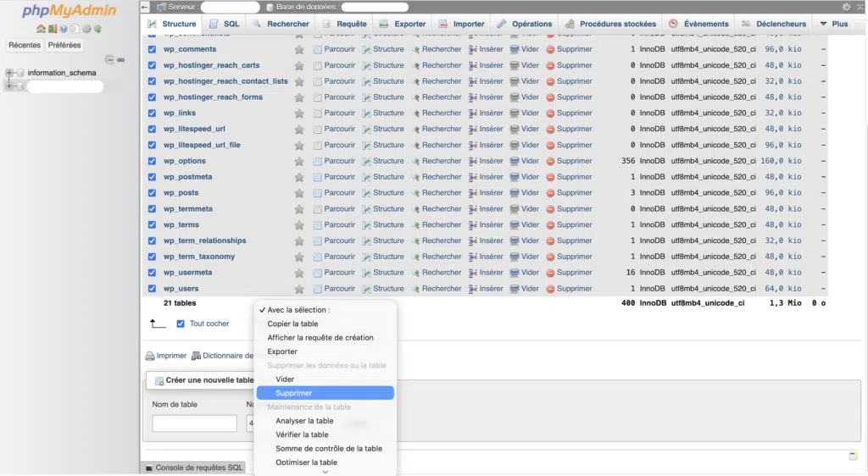
Task: Toggle the Tout cocher checkbox
Action: point(181,324)
